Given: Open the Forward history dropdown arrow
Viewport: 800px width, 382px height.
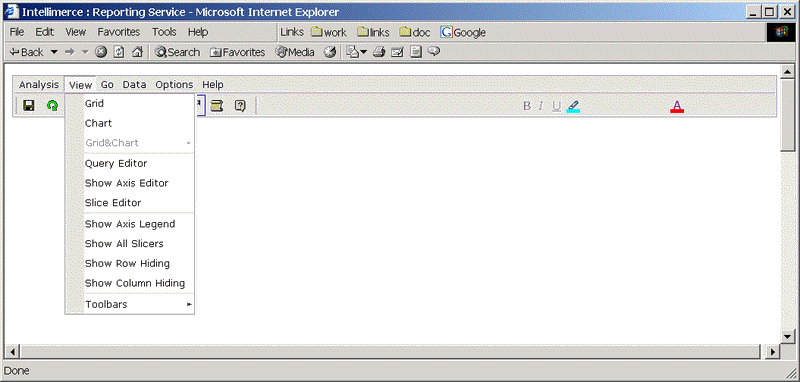Looking at the screenshot, I should click(85, 52).
